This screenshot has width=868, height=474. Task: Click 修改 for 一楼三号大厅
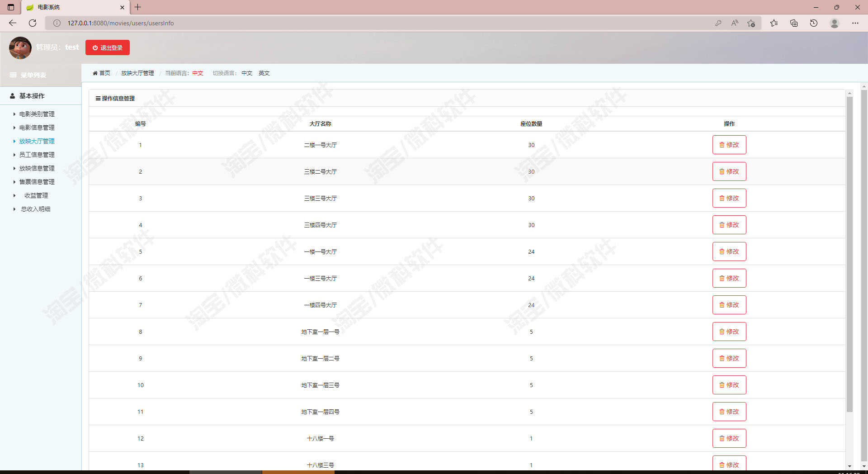click(729, 278)
